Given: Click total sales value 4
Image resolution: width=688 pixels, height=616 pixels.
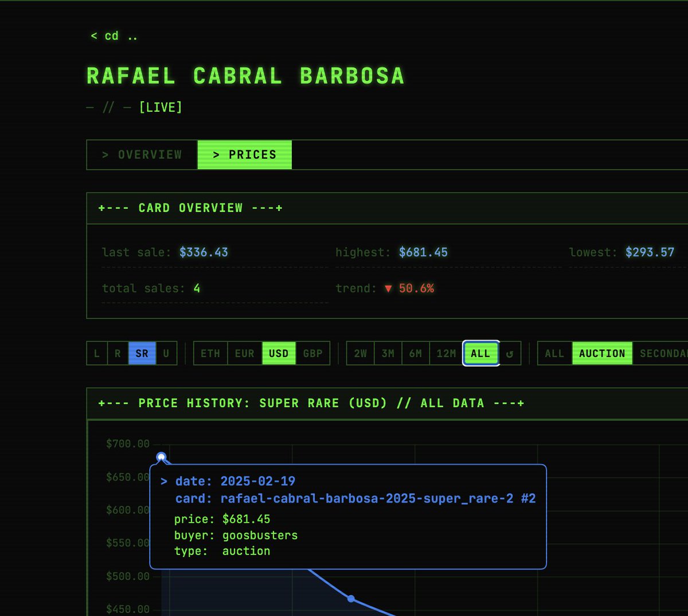Looking at the screenshot, I should (x=197, y=288).
